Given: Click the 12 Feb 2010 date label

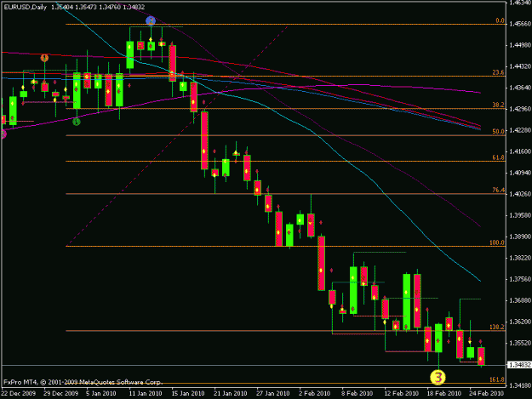Looking at the screenshot, I should tap(401, 394).
